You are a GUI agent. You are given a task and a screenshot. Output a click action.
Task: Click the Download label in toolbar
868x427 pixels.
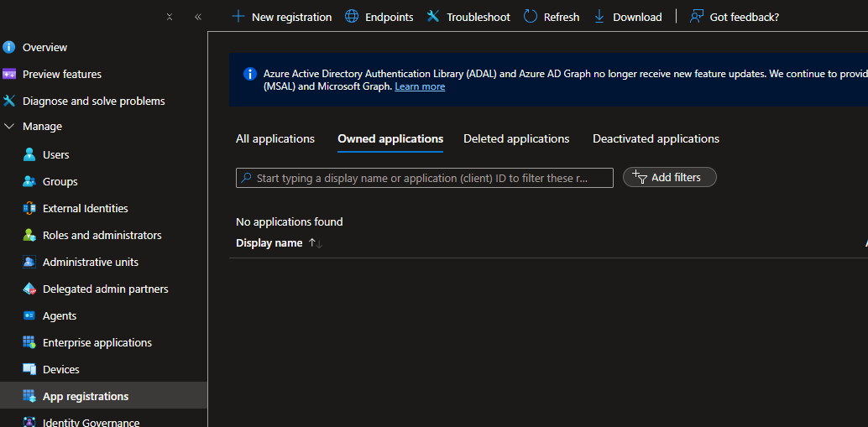click(637, 17)
